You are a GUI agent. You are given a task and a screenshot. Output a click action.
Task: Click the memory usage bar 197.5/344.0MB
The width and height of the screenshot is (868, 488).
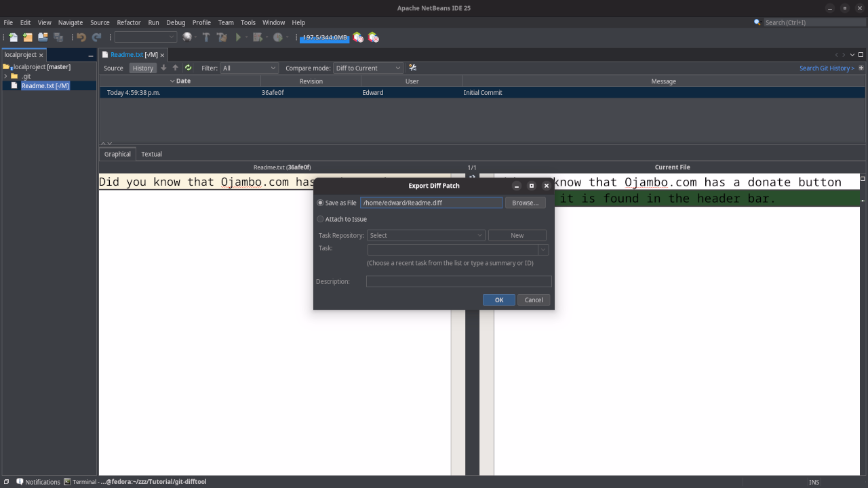point(325,37)
